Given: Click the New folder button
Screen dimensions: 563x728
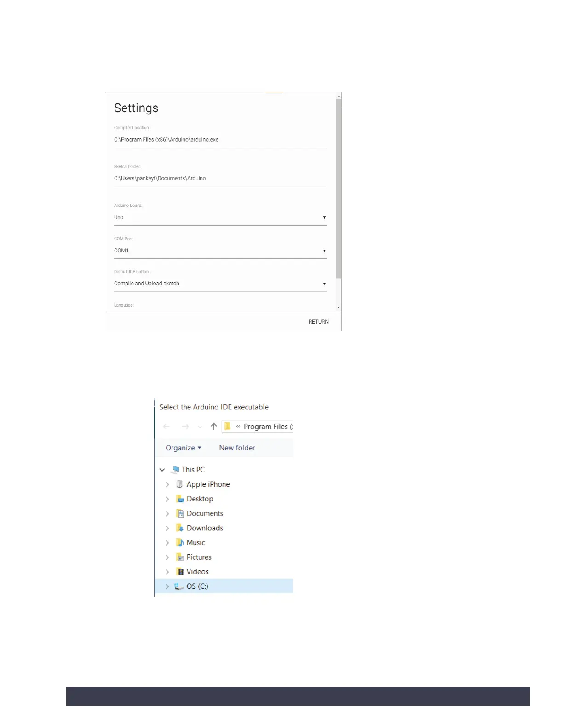Looking at the screenshot, I should point(237,448).
